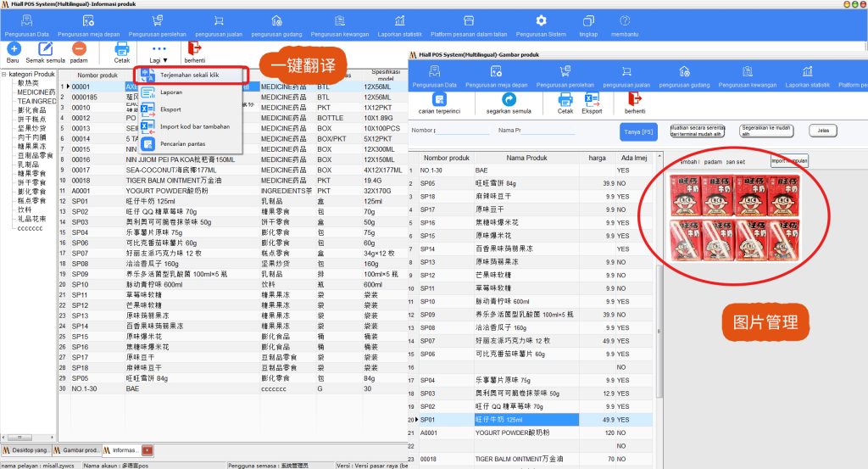Switch to Gambar prod. bottom tab

tap(75, 450)
